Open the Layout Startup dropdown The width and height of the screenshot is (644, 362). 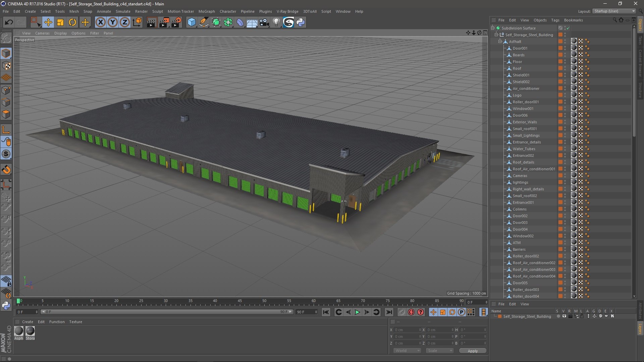click(x=614, y=11)
